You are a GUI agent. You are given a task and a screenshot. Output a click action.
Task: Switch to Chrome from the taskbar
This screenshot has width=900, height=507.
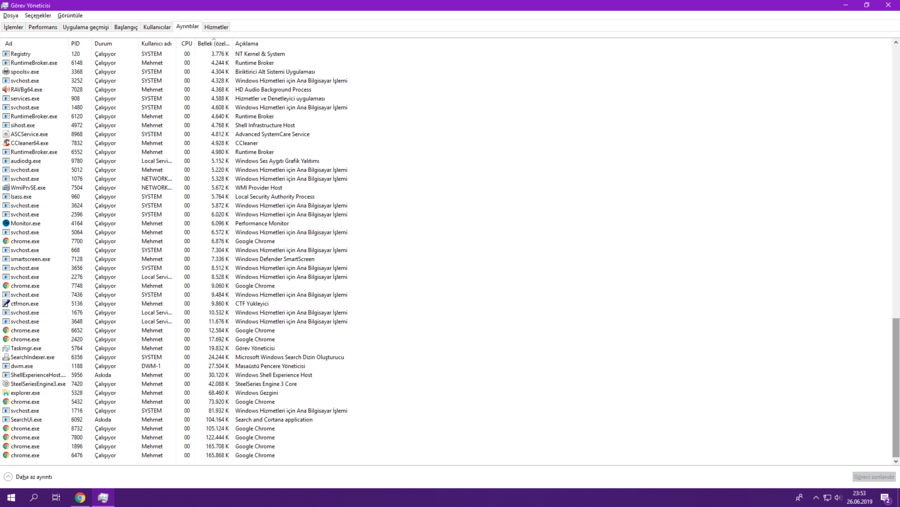80,497
